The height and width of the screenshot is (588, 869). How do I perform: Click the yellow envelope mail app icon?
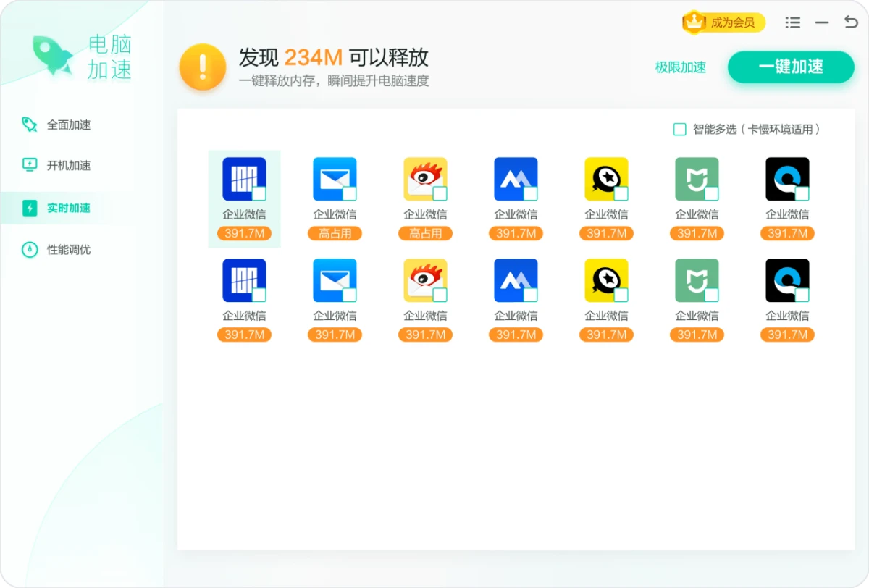pos(335,178)
